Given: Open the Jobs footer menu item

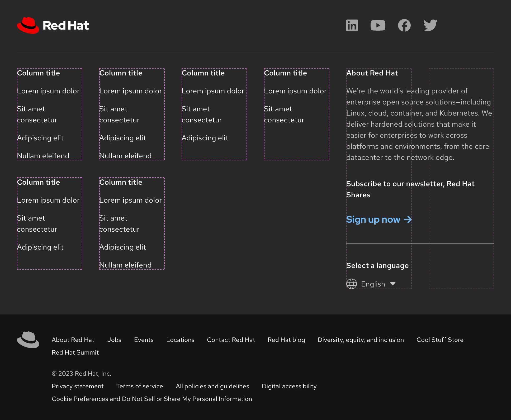Looking at the screenshot, I should click(x=114, y=340).
